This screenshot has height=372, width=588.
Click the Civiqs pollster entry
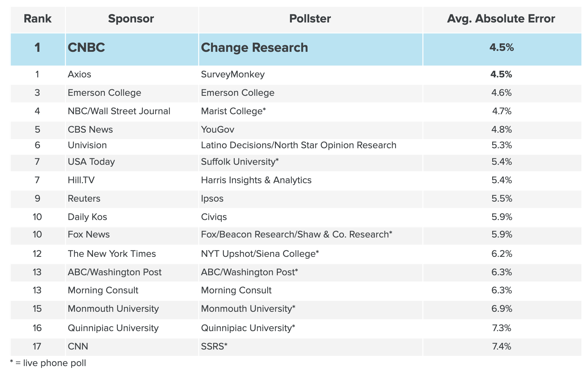click(x=214, y=217)
